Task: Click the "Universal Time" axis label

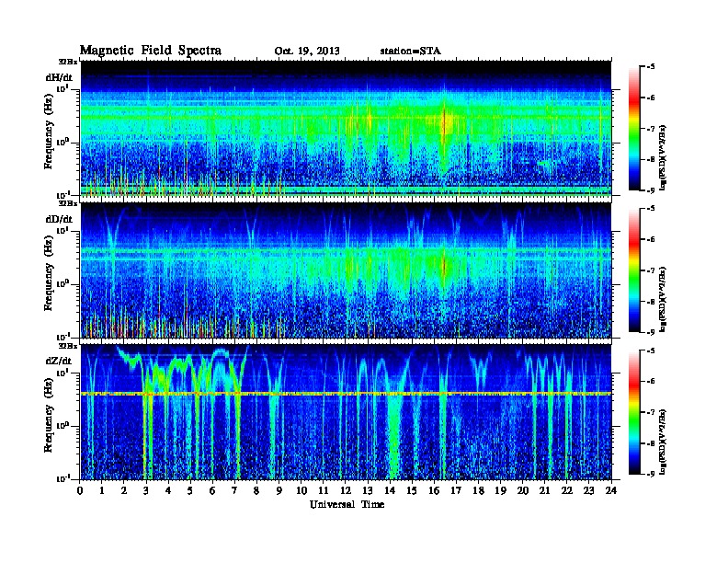Action: coord(347,504)
